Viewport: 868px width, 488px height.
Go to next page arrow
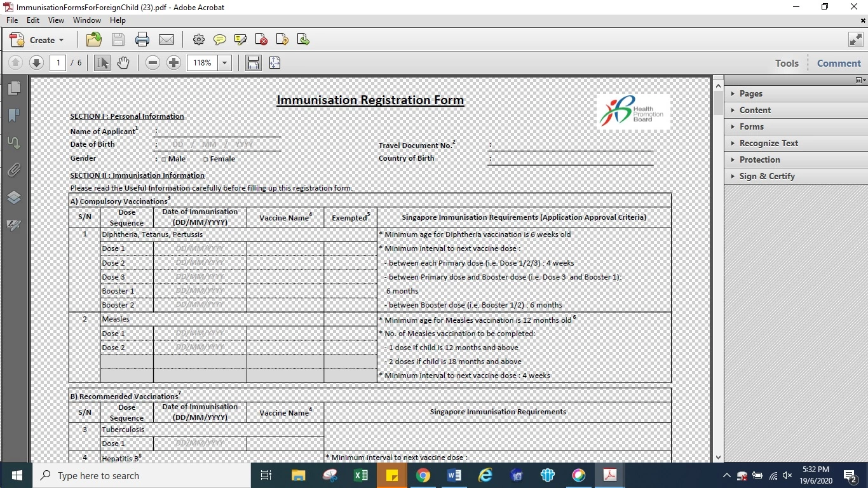(x=36, y=63)
